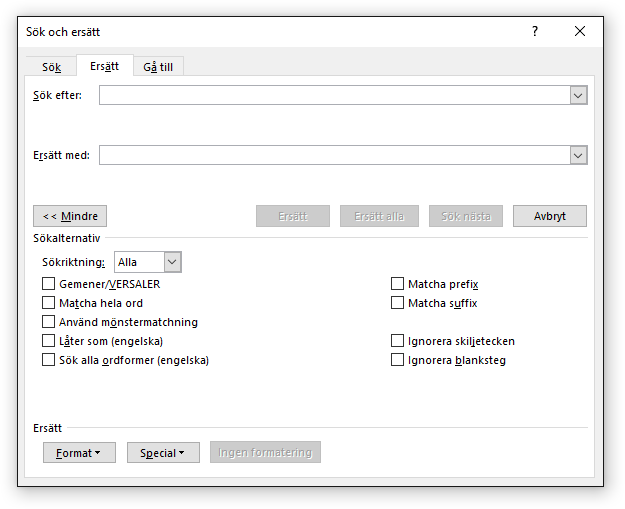
Task: Close the Sök och ersätt dialog
Action: point(580,31)
